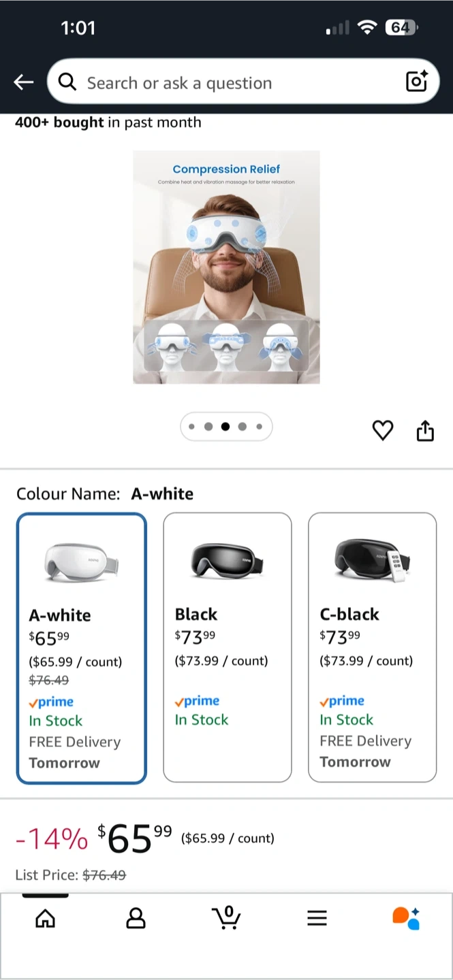Open camera lens search icon
The height and width of the screenshot is (980, 453).
click(416, 82)
